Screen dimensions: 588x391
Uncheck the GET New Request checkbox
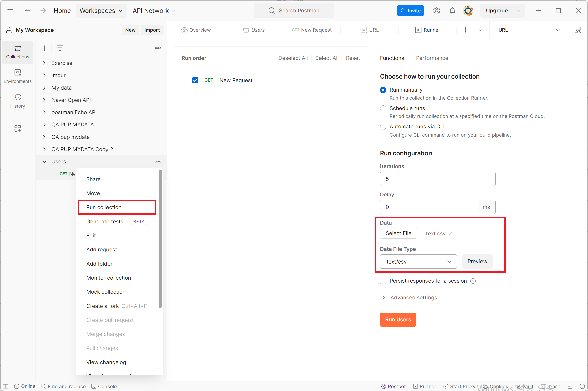(x=195, y=80)
